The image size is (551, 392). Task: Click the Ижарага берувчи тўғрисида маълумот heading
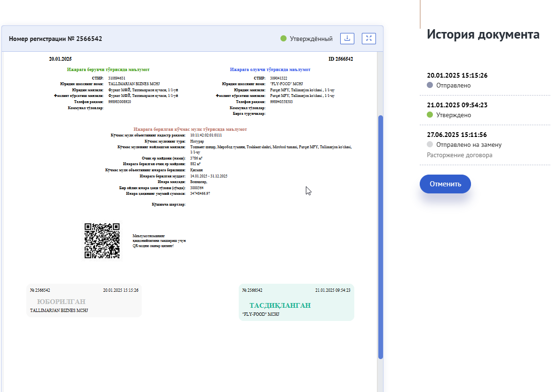[108, 70]
